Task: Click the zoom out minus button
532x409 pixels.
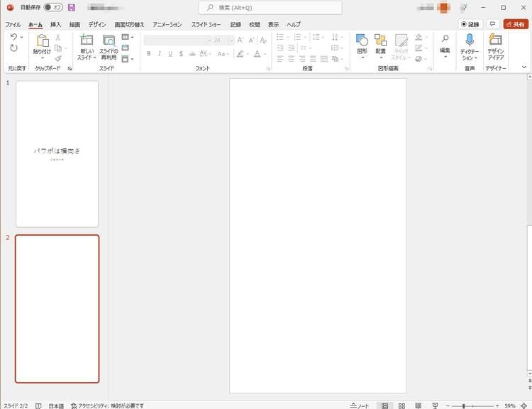Action: pyautogui.click(x=448, y=405)
